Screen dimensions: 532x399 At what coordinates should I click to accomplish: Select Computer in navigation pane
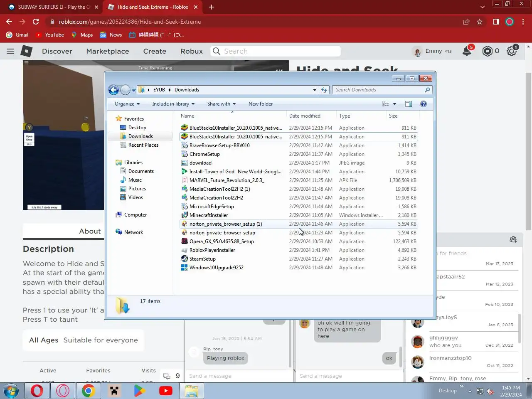[135, 215]
